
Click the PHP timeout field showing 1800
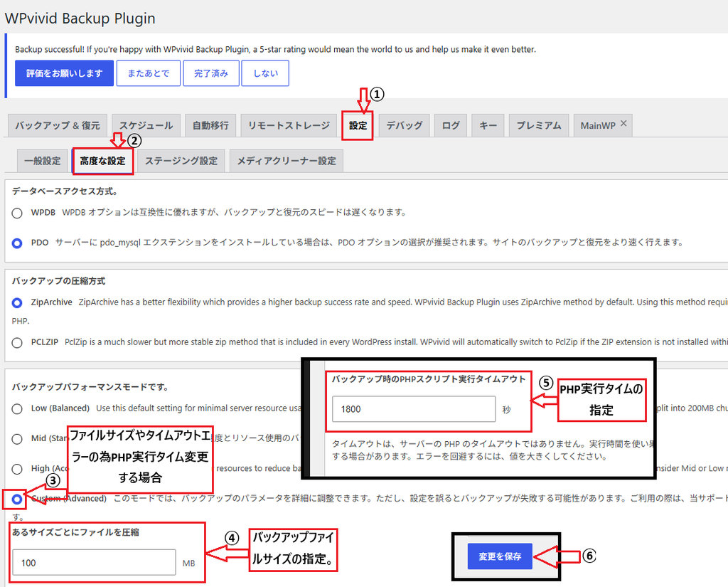(414, 409)
